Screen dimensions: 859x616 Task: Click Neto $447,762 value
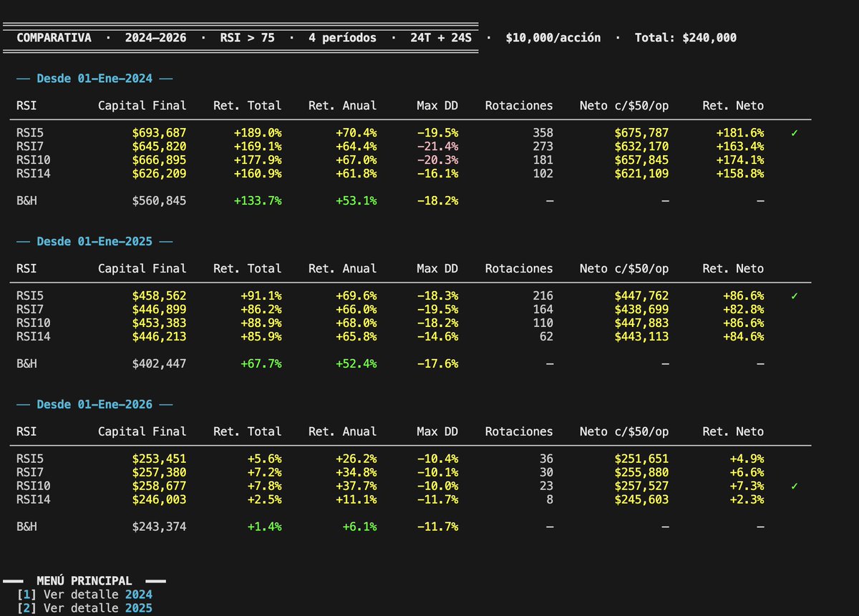(641, 295)
